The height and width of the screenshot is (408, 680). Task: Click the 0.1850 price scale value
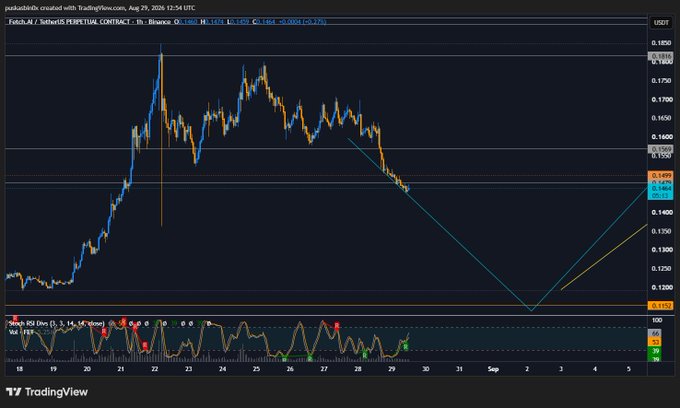[x=662, y=43]
